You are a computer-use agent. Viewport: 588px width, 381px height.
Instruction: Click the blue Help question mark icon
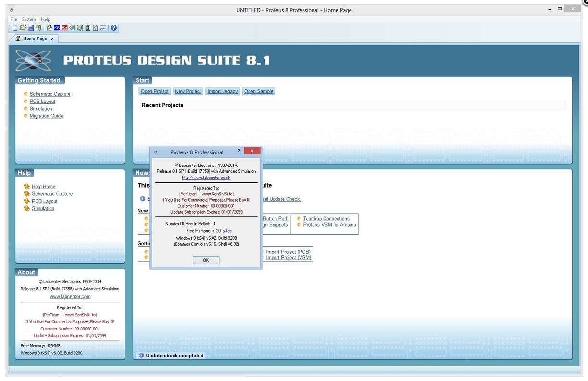tap(113, 28)
